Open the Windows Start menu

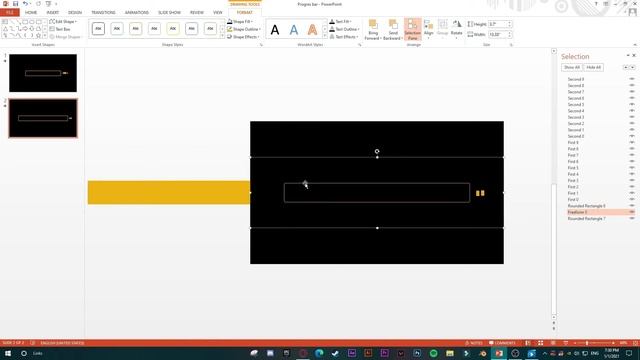(7, 353)
